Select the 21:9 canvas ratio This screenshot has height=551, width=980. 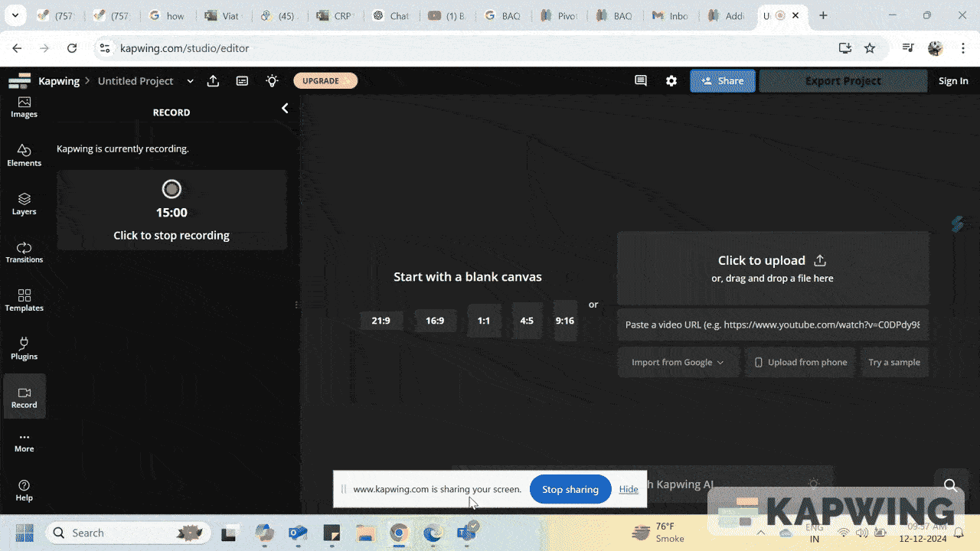coord(381,321)
